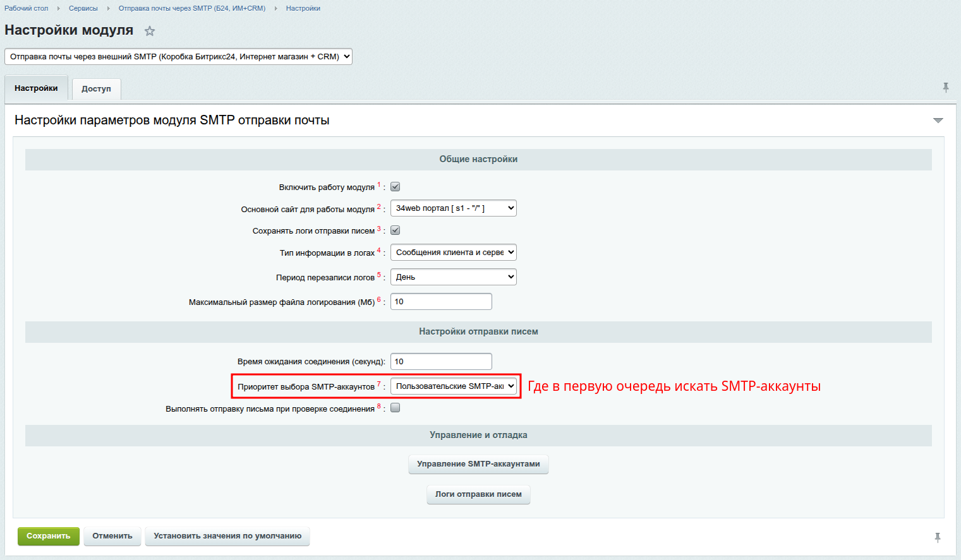This screenshot has height=560, width=961.
Task: Open 'Период перезаписи логов' dropdown
Action: click(454, 277)
